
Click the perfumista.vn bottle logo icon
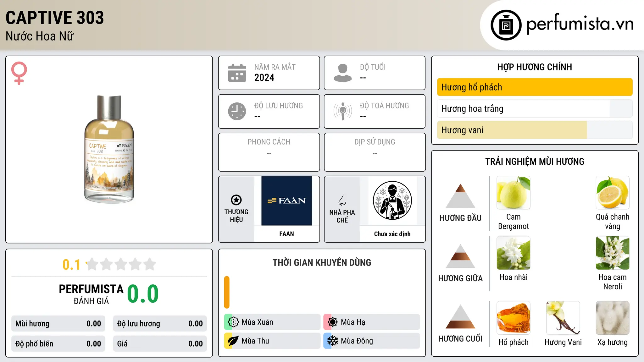pyautogui.click(x=506, y=25)
